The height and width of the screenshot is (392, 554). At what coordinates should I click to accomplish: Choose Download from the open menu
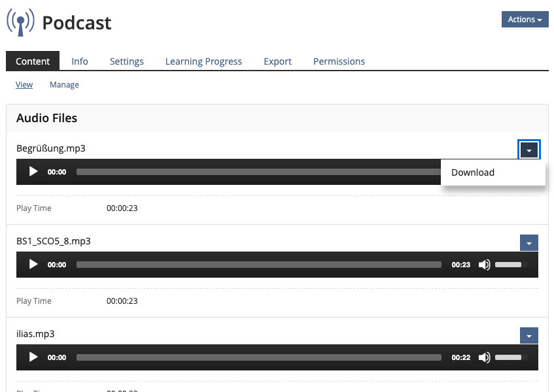pos(473,172)
